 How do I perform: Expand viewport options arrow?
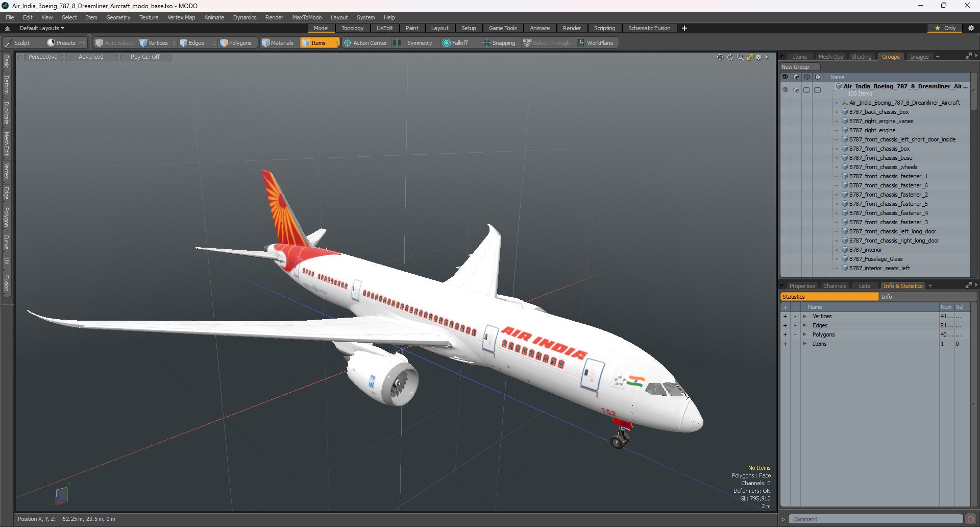767,57
